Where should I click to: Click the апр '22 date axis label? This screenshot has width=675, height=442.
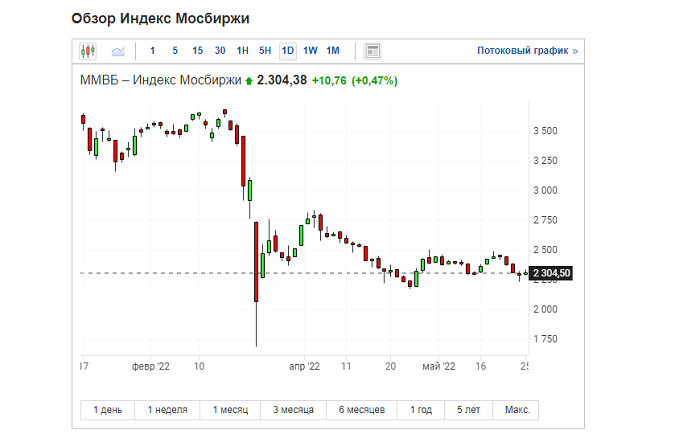[x=304, y=367]
